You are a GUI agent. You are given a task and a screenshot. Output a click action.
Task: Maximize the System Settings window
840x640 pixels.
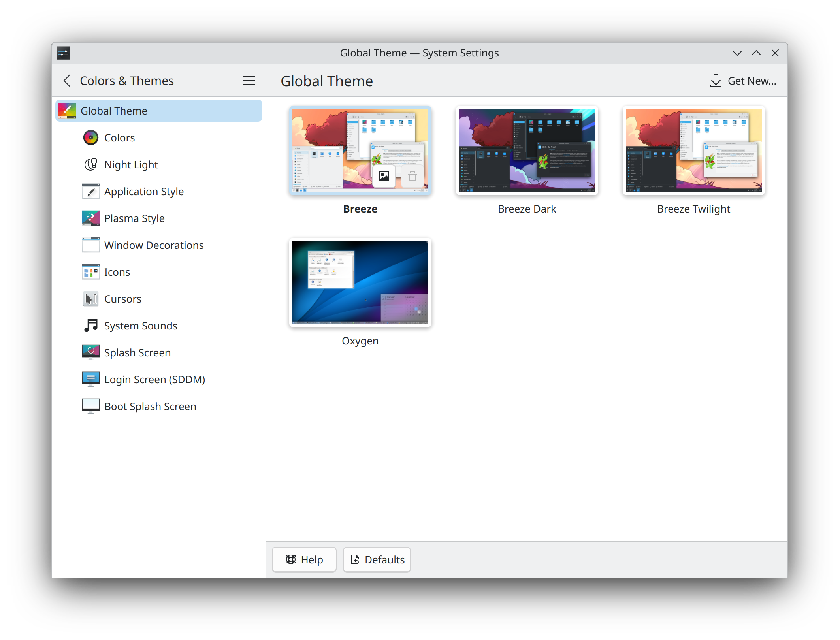pos(756,53)
